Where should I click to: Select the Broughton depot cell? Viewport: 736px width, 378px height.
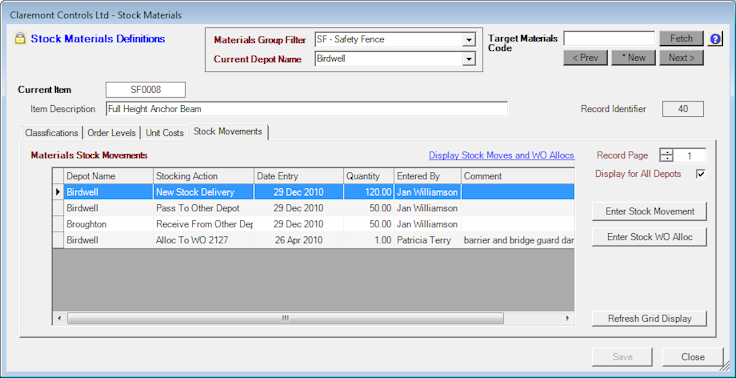pyautogui.click(x=108, y=224)
